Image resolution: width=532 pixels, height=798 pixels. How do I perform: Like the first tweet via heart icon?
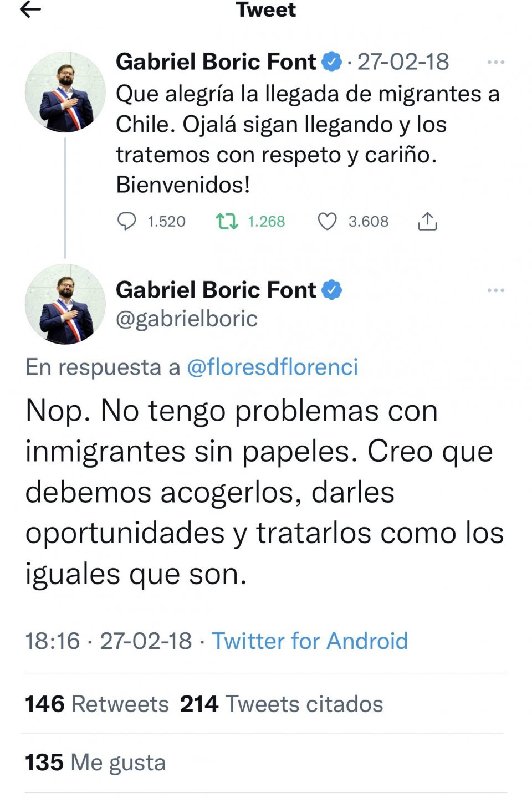pyautogui.click(x=327, y=222)
